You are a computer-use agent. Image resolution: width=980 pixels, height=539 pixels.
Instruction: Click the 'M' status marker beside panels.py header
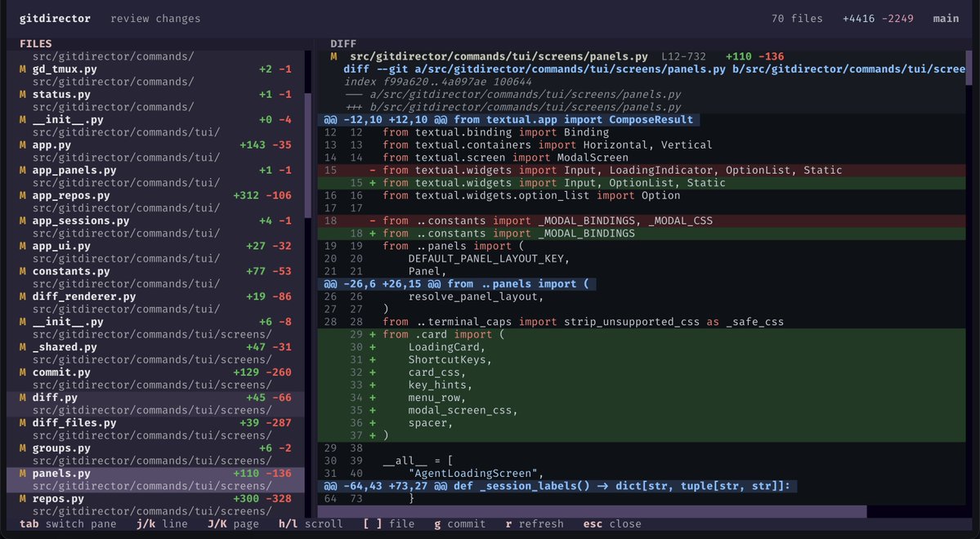(x=333, y=56)
